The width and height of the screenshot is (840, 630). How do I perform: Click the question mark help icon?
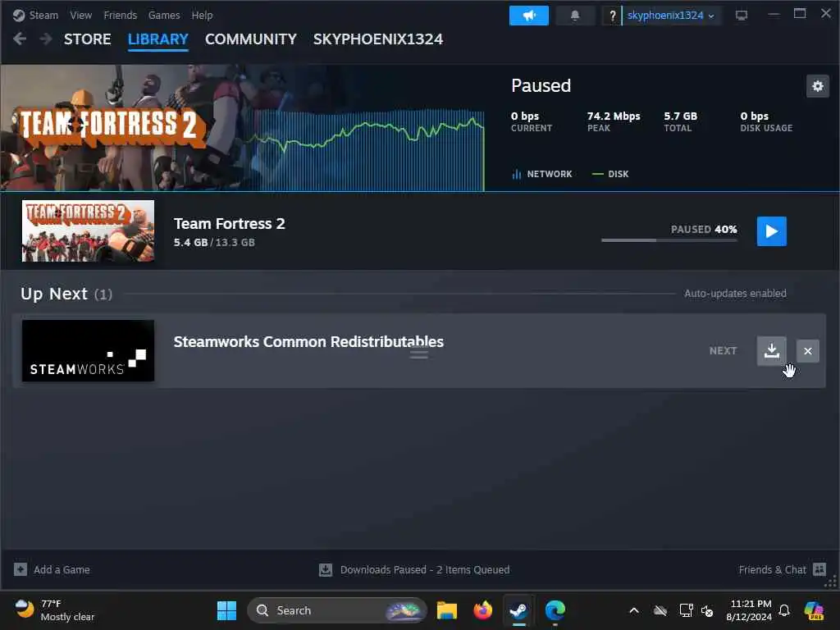612,16
